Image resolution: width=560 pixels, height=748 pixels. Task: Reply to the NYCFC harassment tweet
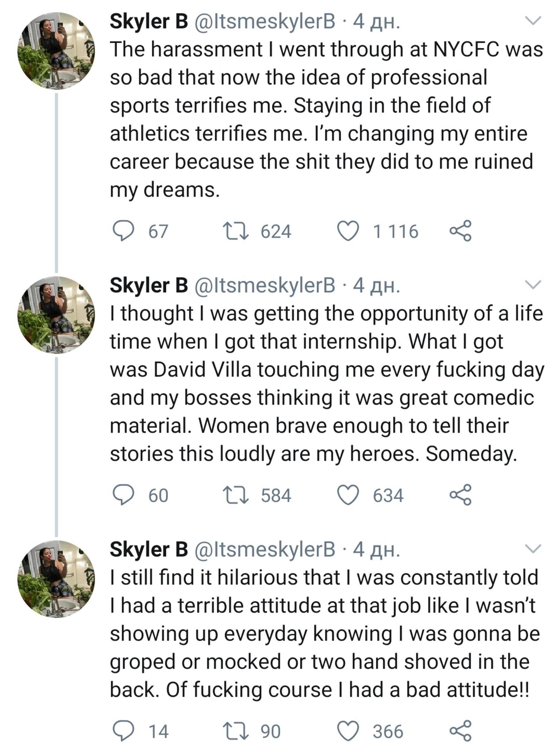[x=123, y=231]
